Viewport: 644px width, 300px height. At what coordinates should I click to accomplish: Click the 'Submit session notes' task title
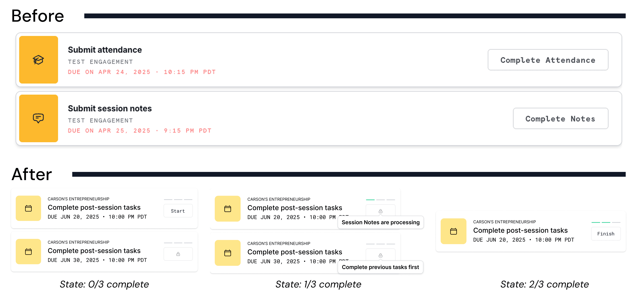coord(110,108)
